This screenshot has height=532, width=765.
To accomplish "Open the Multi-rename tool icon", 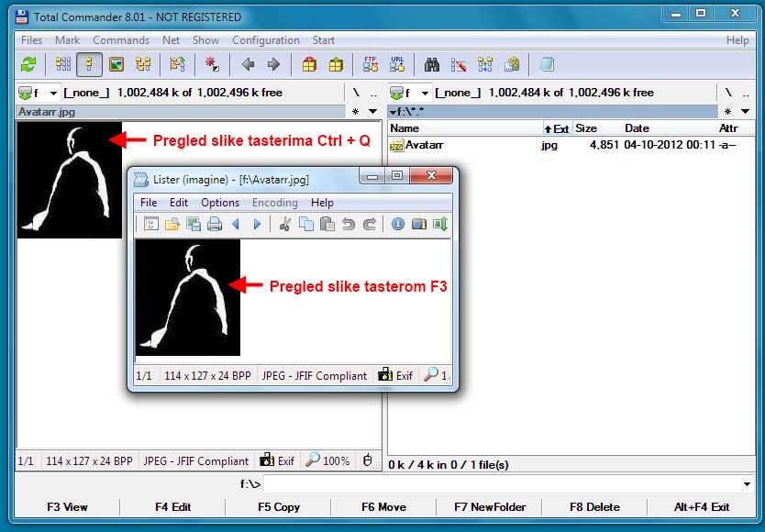I will tap(458, 64).
